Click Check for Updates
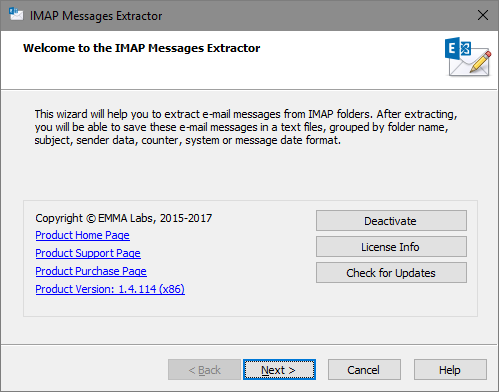Screen dimensions: 499x392 point(391,273)
